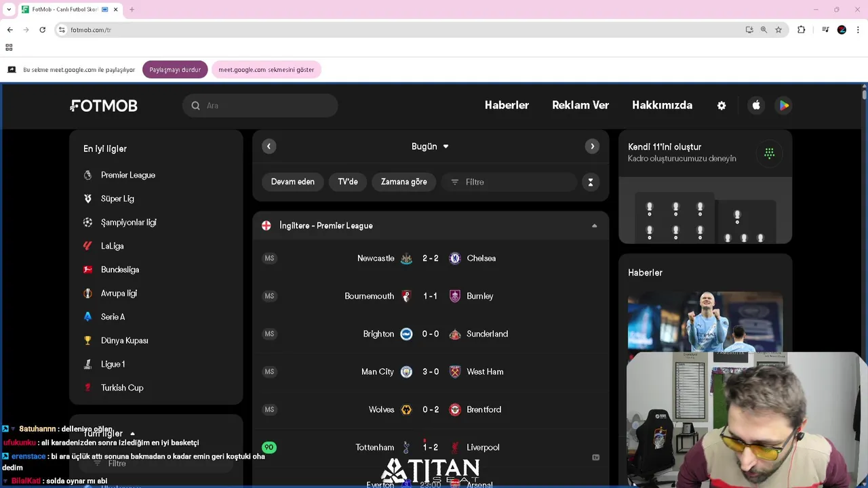This screenshot has height=488, width=868.
Task: Open the Haaland news thumbnail
Action: click(x=705, y=322)
